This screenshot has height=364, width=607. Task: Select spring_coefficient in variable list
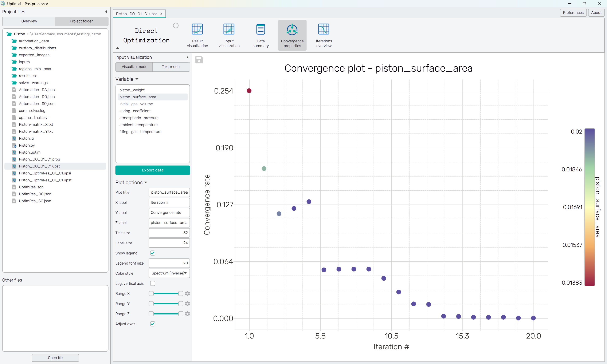point(135,111)
